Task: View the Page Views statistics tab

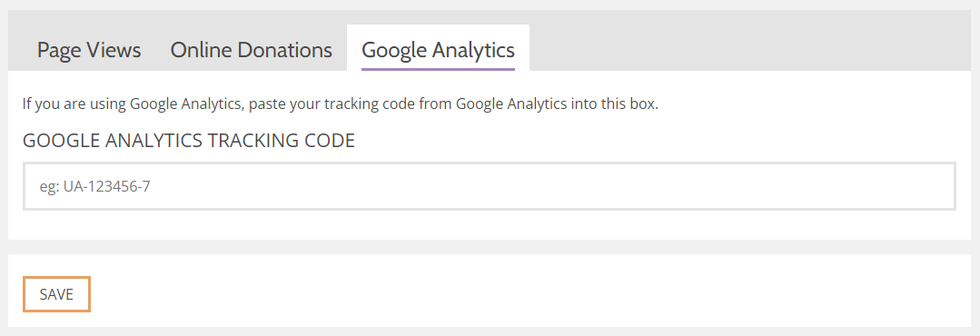Action: 89,50
